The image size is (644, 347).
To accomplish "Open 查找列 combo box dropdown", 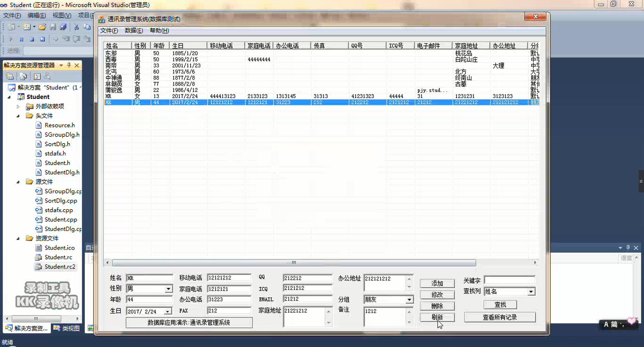I will [531, 292].
